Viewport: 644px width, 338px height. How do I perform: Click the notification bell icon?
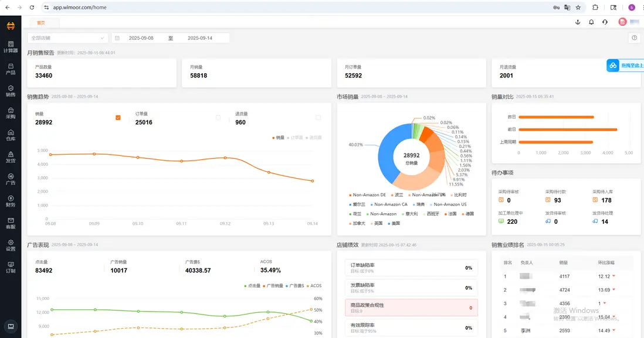pyautogui.click(x=591, y=22)
